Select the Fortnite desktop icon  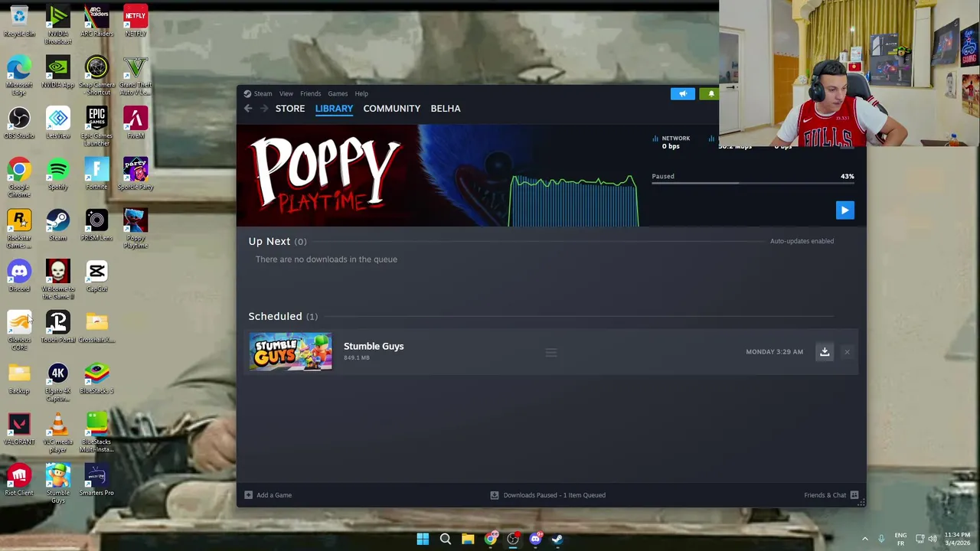coord(96,174)
